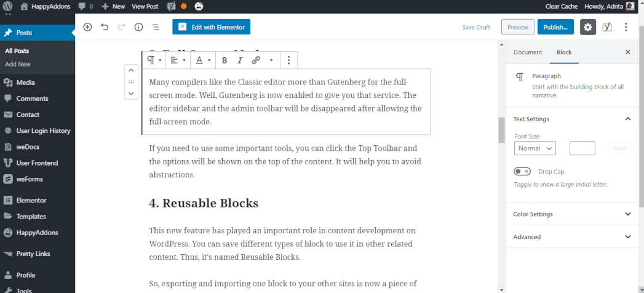Click the Publish button
Screen dimensions: 644x293
pos(555,27)
